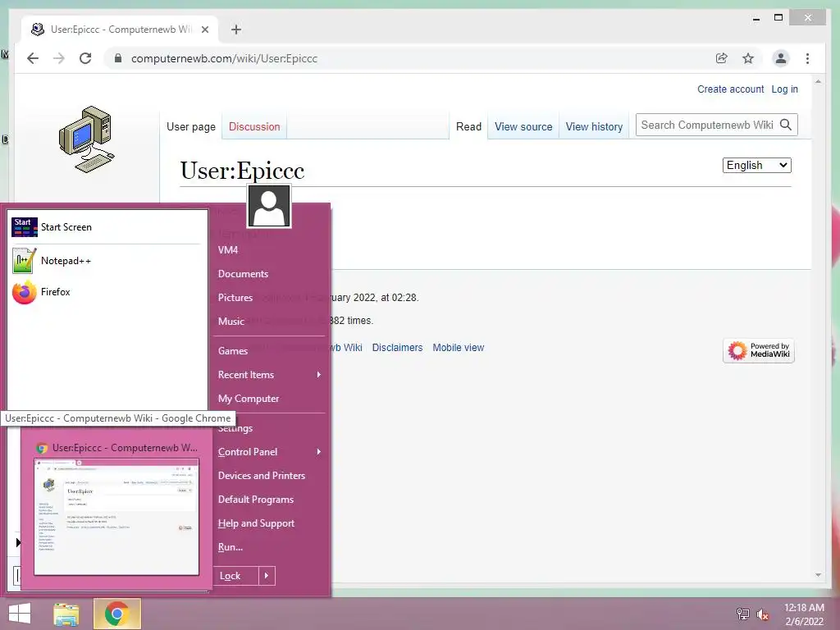Click the user account picture in Start menu
Screen dimensions: 840x630
(x=269, y=206)
